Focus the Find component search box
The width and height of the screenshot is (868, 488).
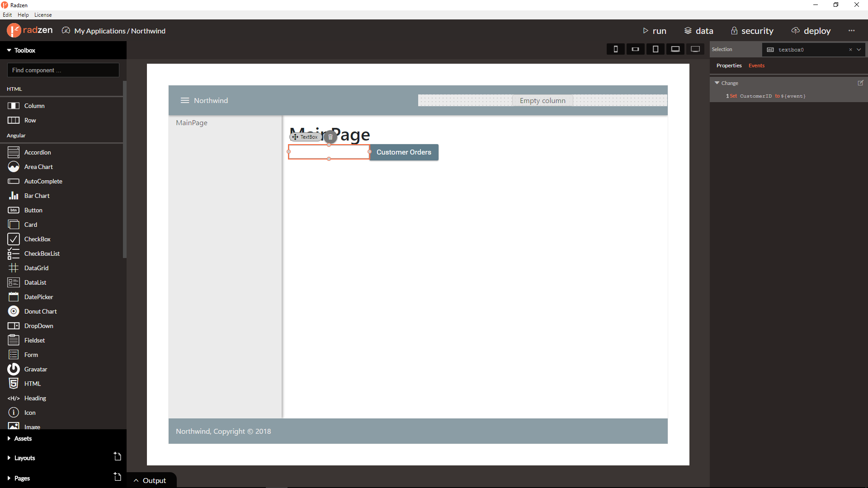(x=63, y=70)
